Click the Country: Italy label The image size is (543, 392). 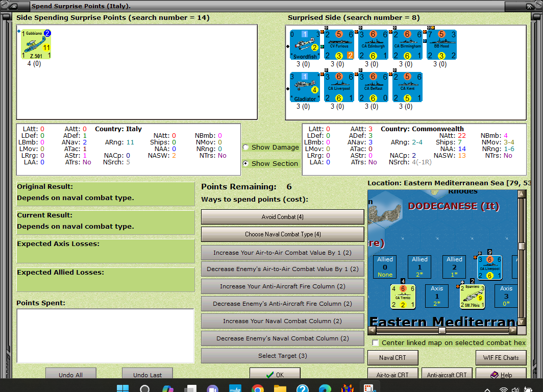click(x=118, y=129)
